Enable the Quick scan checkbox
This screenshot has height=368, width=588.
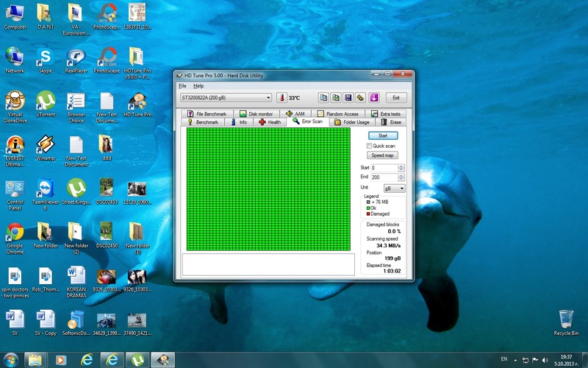tap(369, 146)
